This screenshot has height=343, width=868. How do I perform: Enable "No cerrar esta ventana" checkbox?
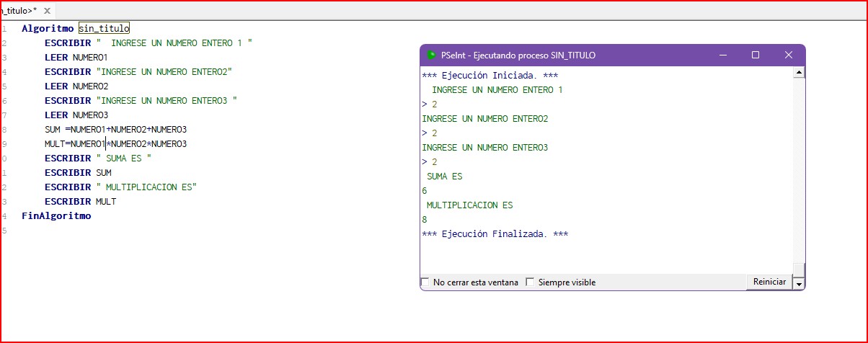tap(425, 282)
